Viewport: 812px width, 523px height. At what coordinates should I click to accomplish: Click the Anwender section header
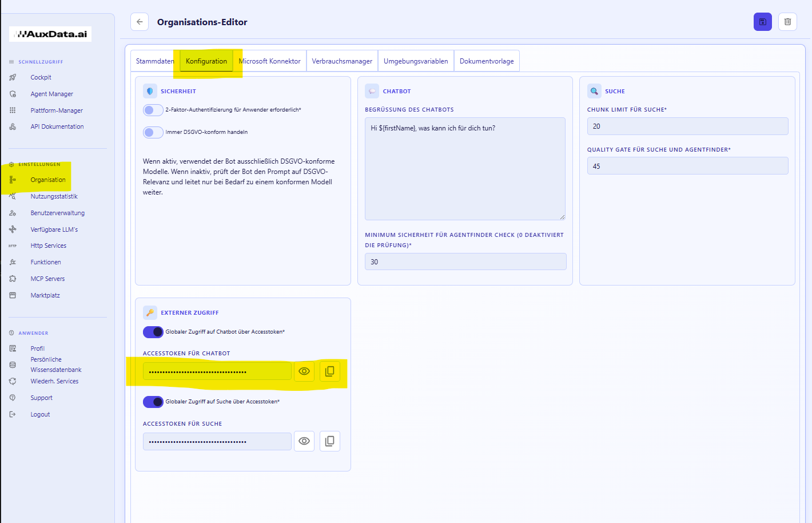(x=33, y=333)
